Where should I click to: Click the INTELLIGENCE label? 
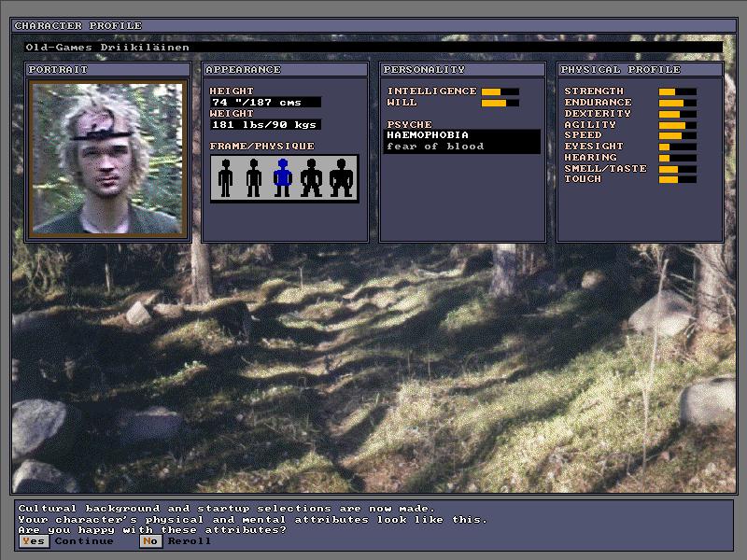[x=431, y=91]
